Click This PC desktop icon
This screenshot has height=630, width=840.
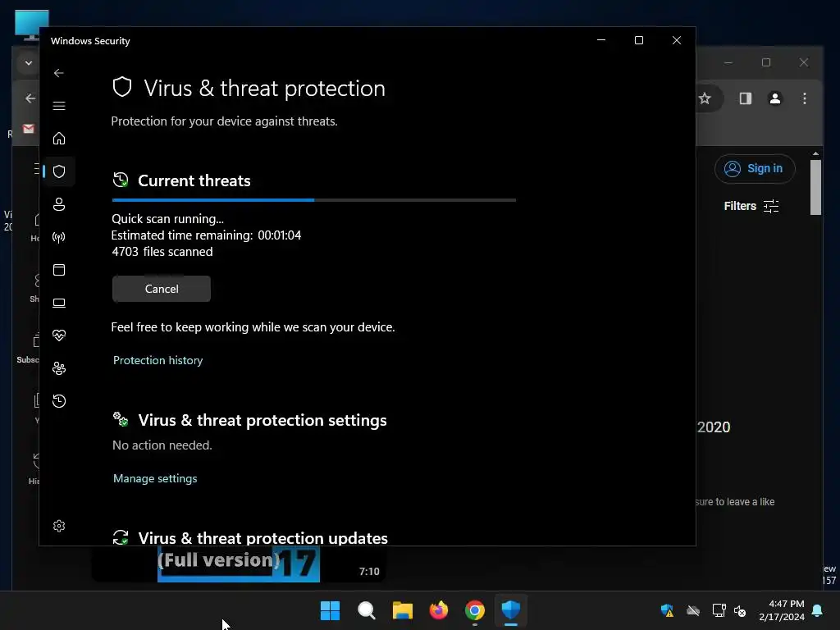[x=32, y=25]
